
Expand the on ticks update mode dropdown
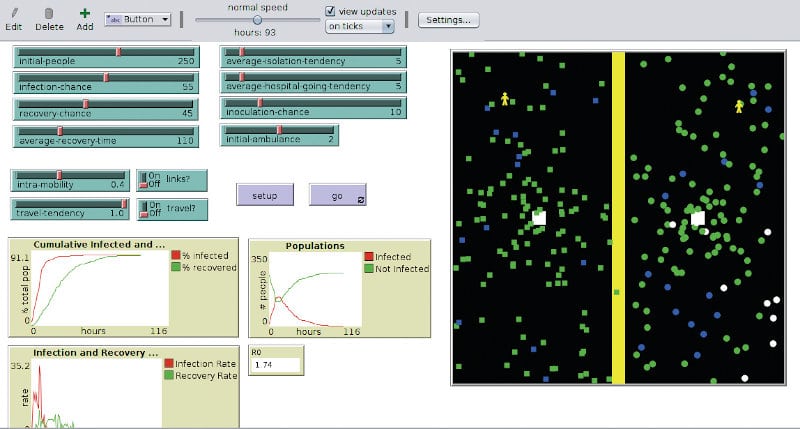(360, 27)
